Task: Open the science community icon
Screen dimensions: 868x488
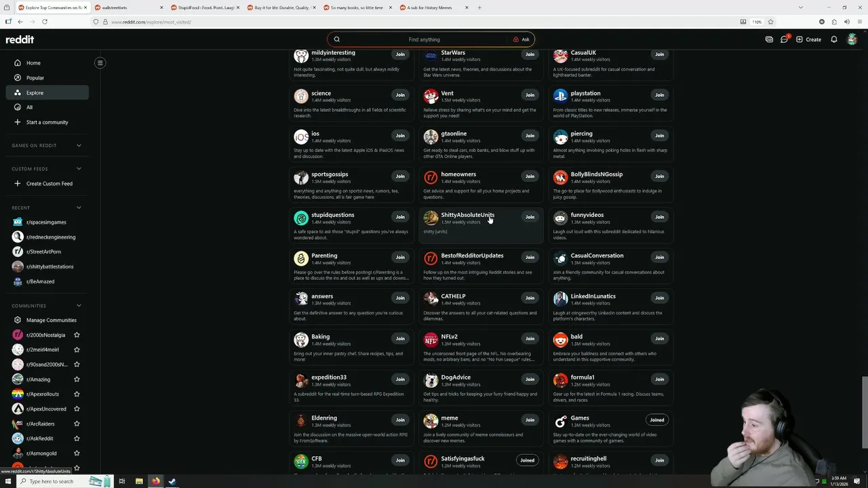Action: [301, 96]
